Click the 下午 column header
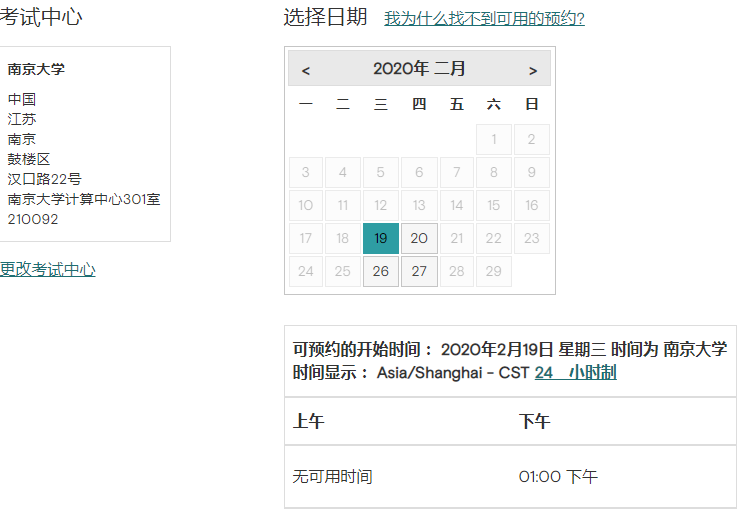738x520 pixels. pos(535,422)
